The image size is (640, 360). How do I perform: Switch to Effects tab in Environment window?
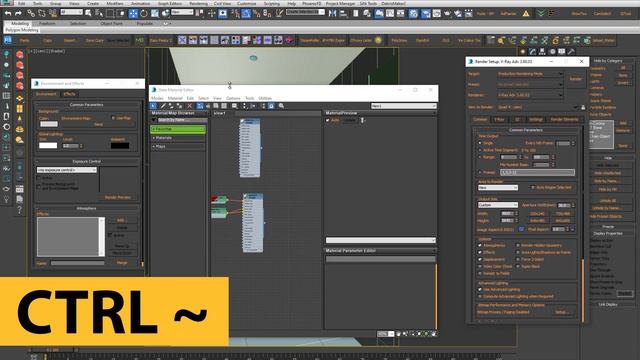pos(69,94)
